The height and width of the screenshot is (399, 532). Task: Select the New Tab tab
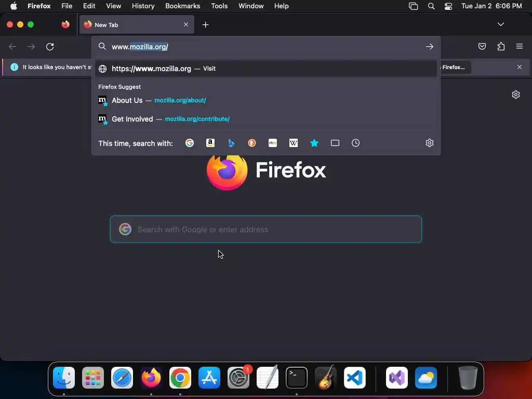[x=137, y=25]
